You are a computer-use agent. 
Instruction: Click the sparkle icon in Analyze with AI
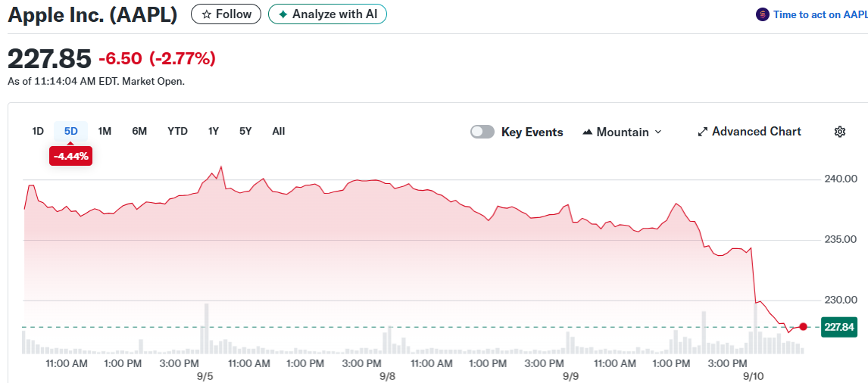click(283, 14)
